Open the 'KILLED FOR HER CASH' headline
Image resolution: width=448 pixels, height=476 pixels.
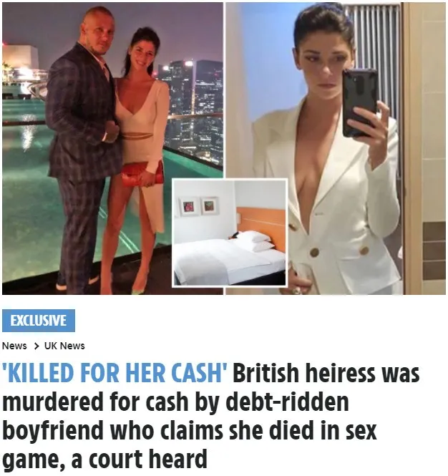pos(115,372)
